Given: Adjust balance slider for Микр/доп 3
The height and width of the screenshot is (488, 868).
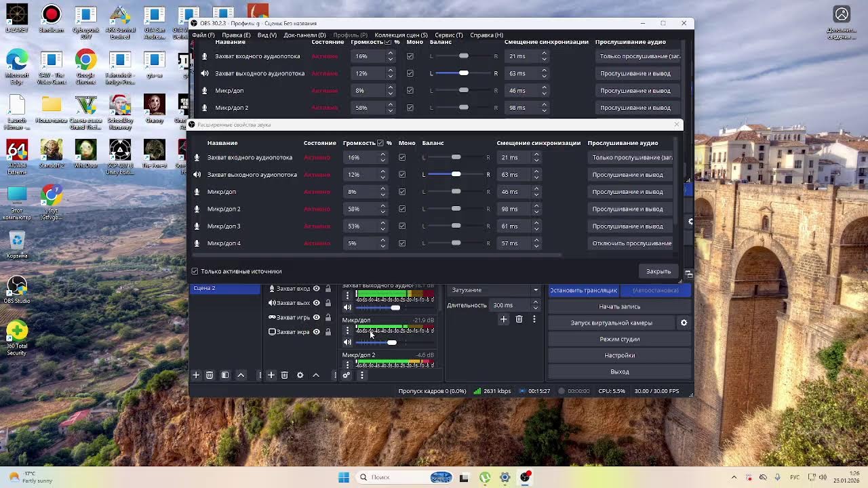Looking at the screenshot, I should coord(456,226).
